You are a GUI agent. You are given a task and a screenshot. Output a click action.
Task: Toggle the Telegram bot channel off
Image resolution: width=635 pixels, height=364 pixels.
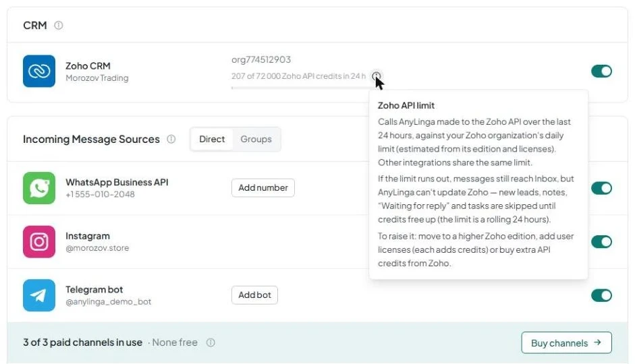[x=601, y=295]
